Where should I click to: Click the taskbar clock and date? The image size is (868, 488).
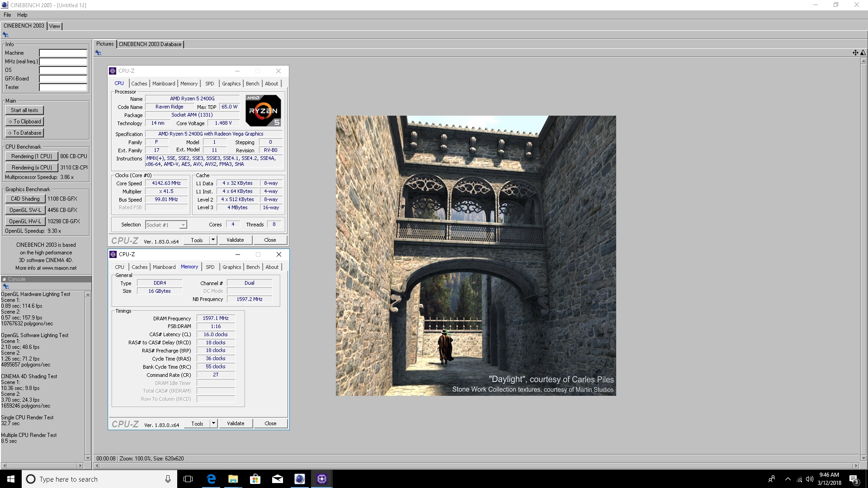coord(829,479)
